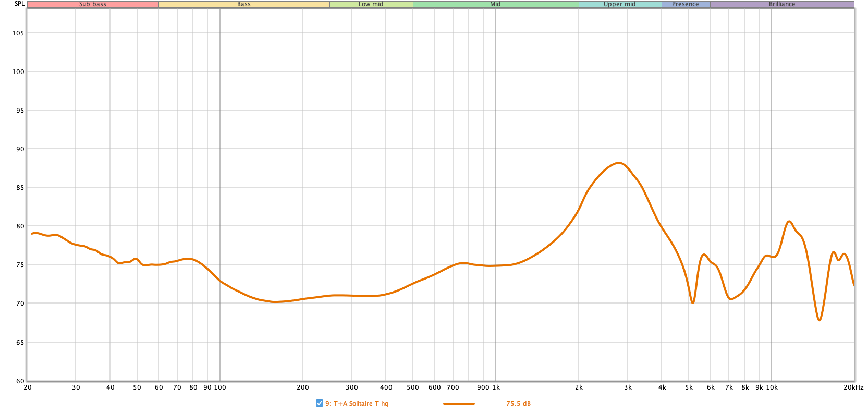Click the Low mid band header

[371, 4]
